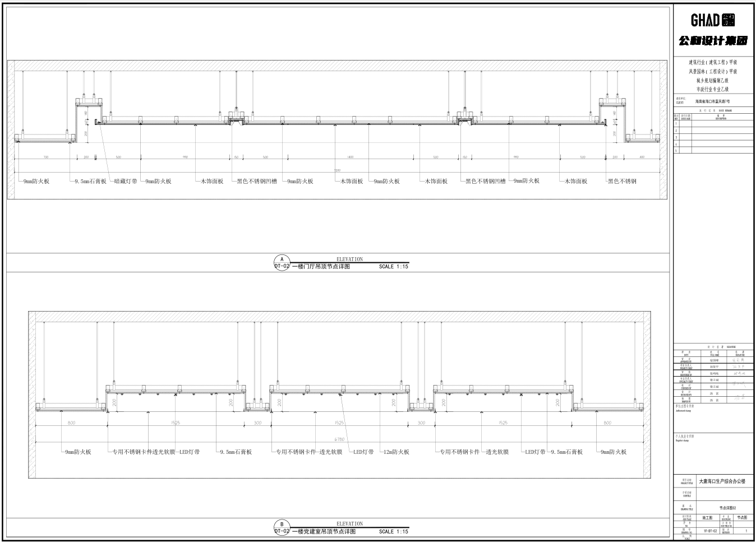The image size is (756, 543).
Task: Click the "12m防火板" label in drawing B
Action: click(397, 452)
